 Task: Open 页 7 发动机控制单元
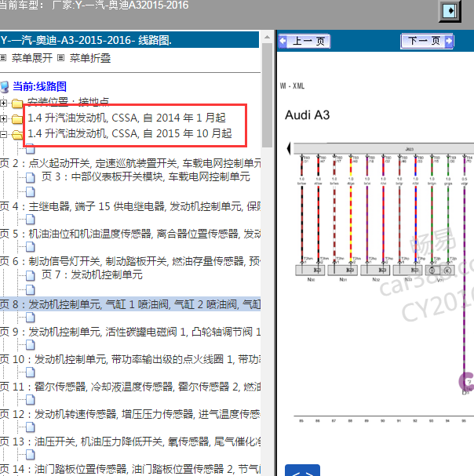point(92,274)
